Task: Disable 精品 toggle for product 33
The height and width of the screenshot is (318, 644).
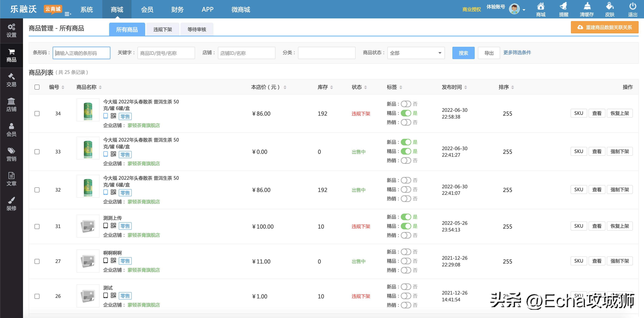Action: click(x=406, y=151)
